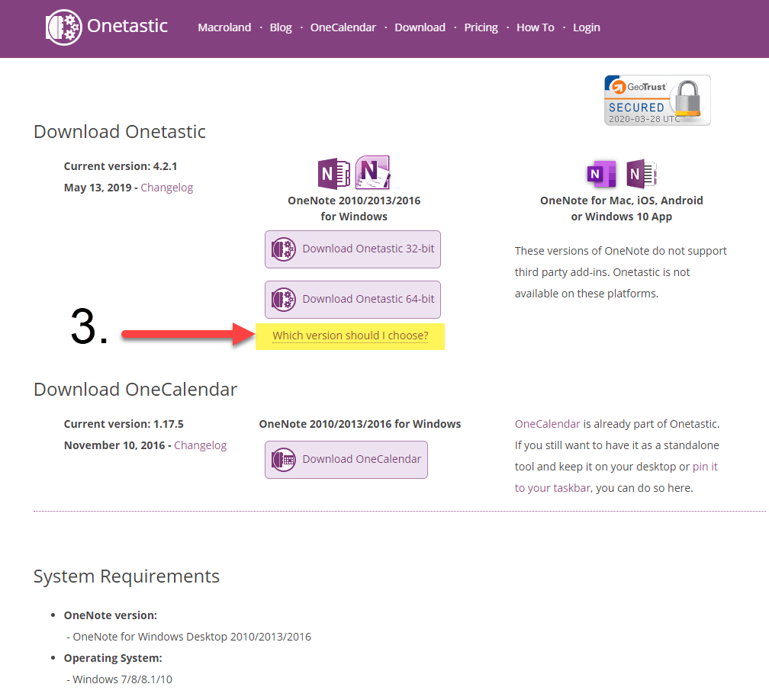The image size is (769, 700).
Task: Click the GeoTrust Secured padlock badge
Action: coord(657,100)
